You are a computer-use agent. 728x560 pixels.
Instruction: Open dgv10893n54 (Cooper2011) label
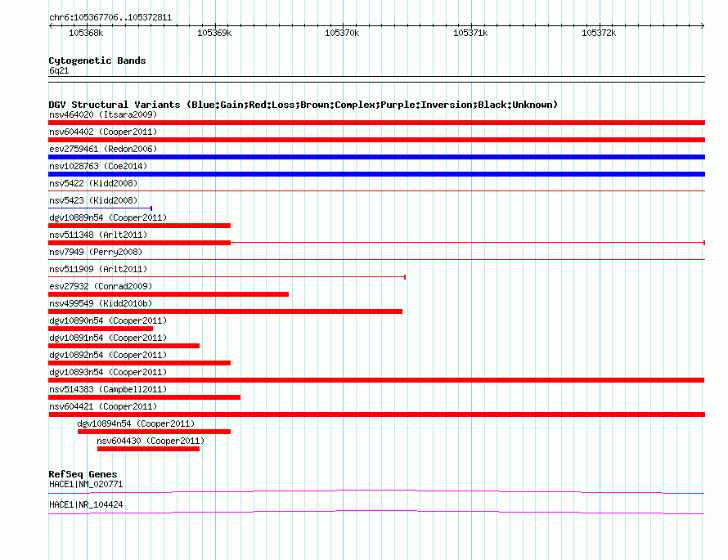click(x=108, y=372)
